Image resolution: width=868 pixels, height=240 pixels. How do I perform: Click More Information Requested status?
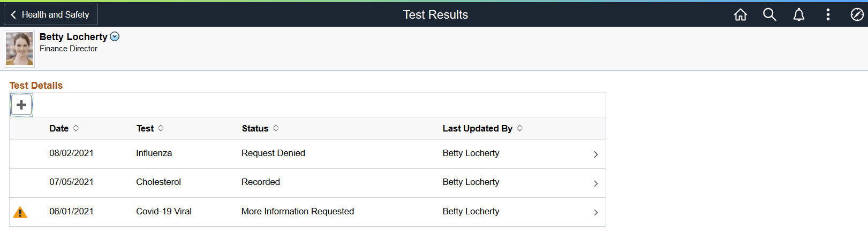point(297,212)
